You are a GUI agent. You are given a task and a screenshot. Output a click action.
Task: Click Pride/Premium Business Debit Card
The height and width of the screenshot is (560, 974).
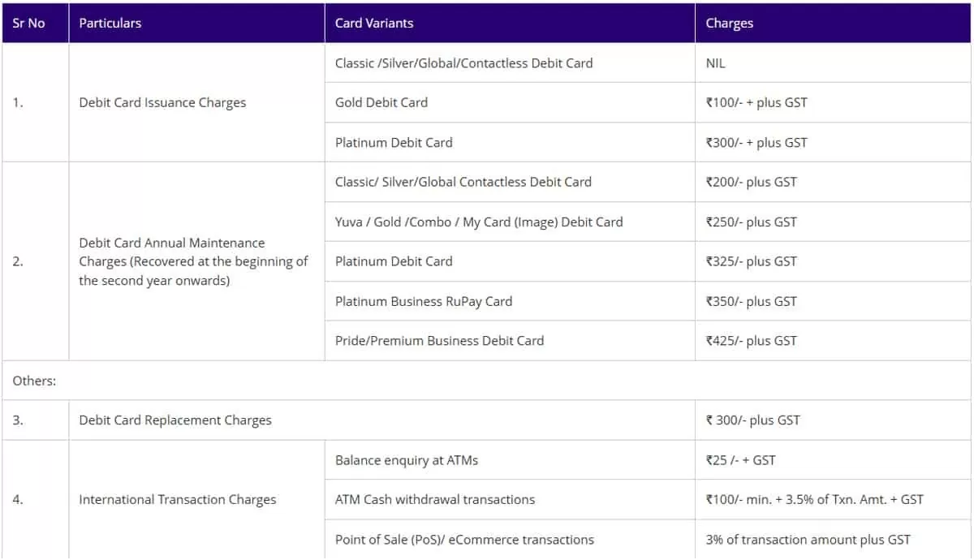439,341
